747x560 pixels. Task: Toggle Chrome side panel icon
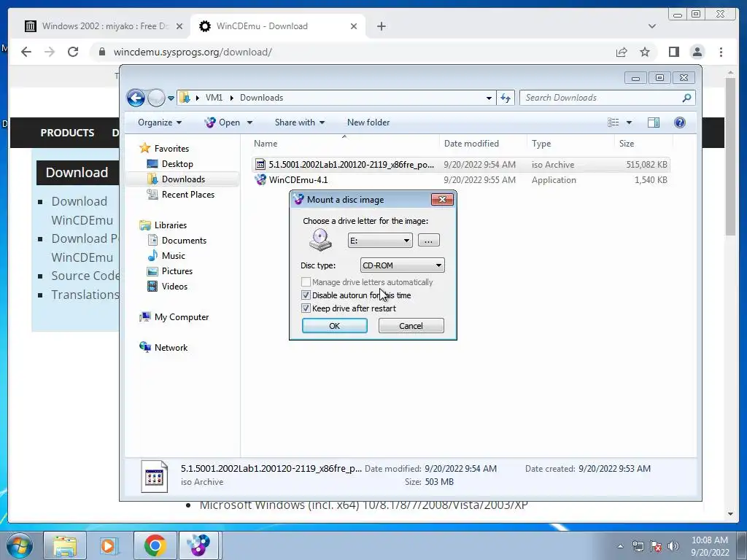click(673, 52)
